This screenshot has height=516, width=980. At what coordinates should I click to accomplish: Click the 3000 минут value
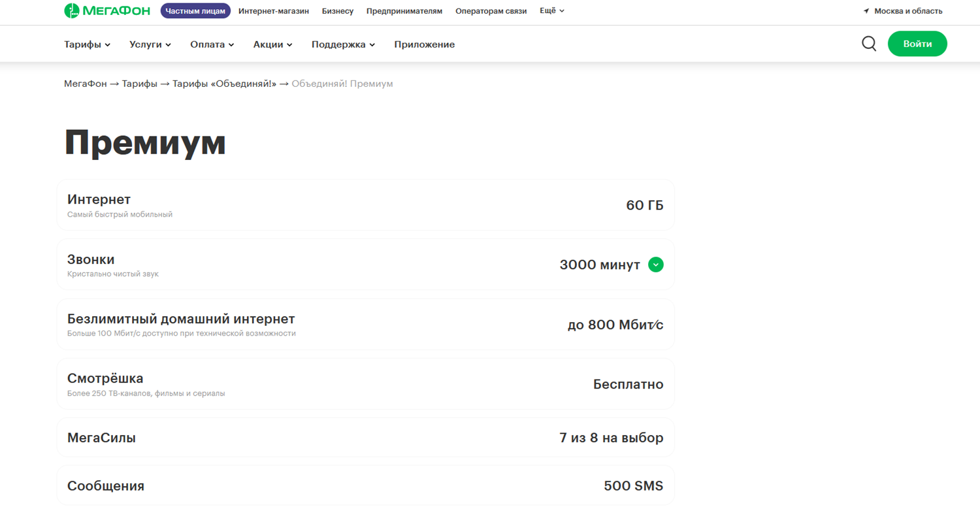tap(600, 265)
